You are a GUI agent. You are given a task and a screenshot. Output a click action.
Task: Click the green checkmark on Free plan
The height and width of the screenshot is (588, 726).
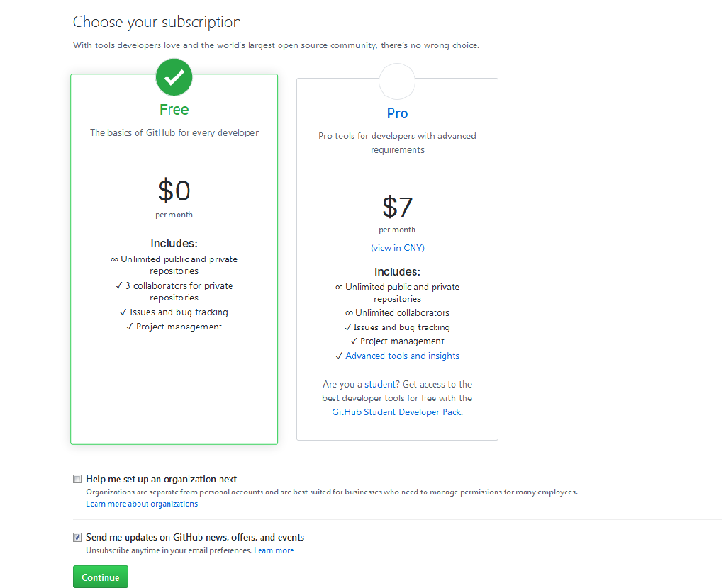(x=174, y=77)
